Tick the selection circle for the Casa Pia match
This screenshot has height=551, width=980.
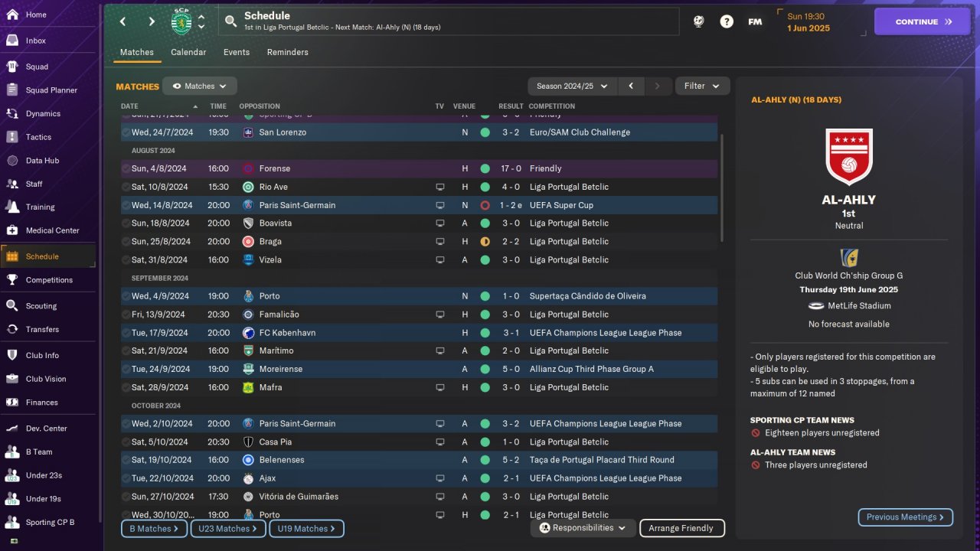pyautogui.click(x=126, y=442)
